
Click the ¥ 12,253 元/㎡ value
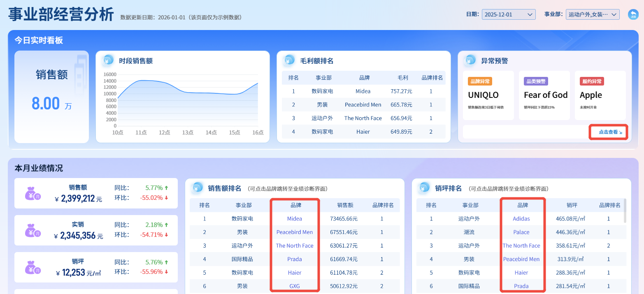click(78, 273)
